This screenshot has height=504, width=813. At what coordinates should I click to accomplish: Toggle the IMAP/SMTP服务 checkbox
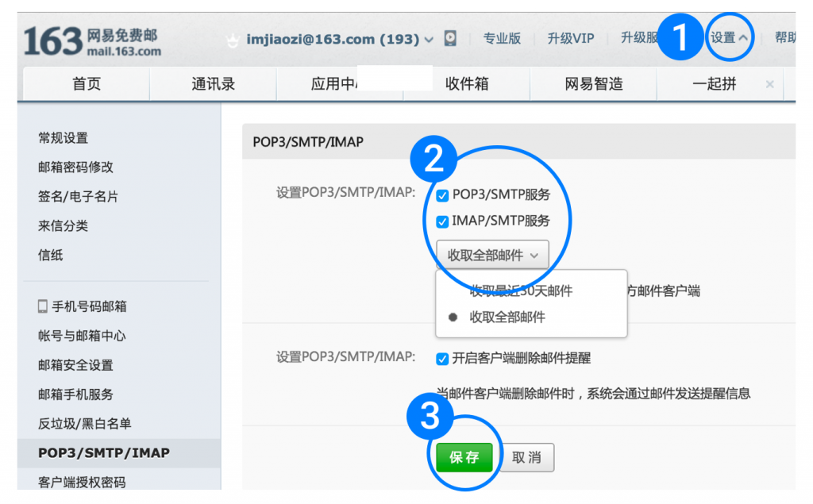point(443,221)
